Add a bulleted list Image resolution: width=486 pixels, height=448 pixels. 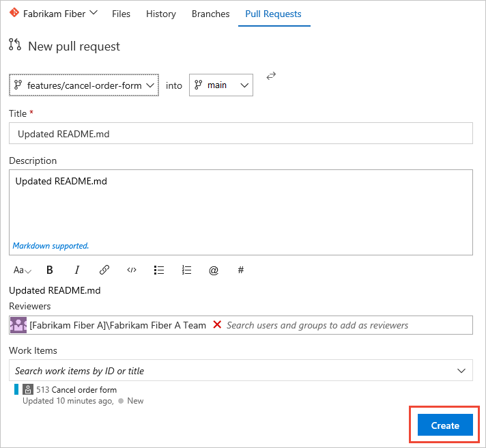(159, 270)
